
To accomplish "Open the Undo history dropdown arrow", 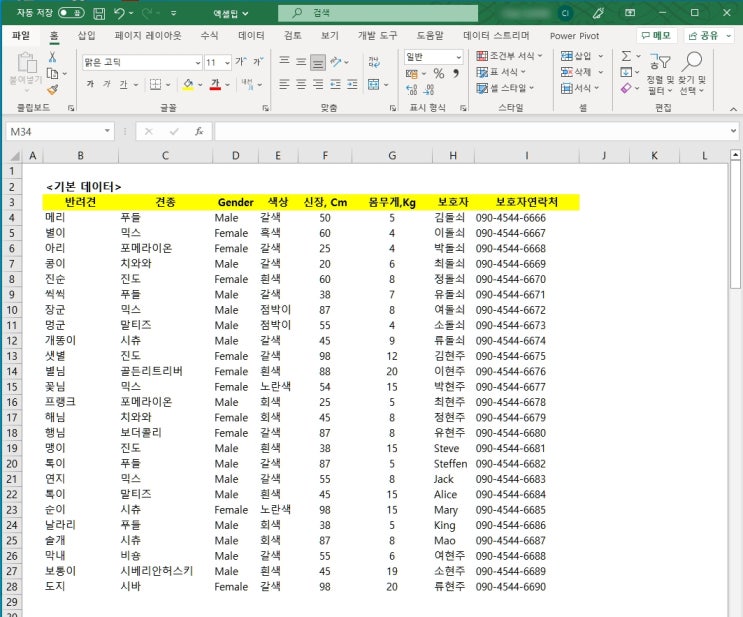I will click(x=131, y=13).
